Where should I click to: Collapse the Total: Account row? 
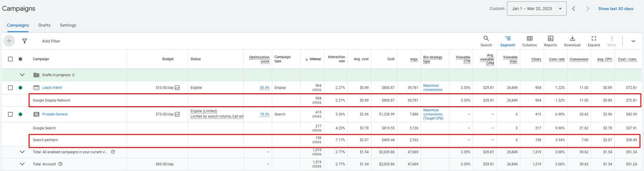[22, 164]
